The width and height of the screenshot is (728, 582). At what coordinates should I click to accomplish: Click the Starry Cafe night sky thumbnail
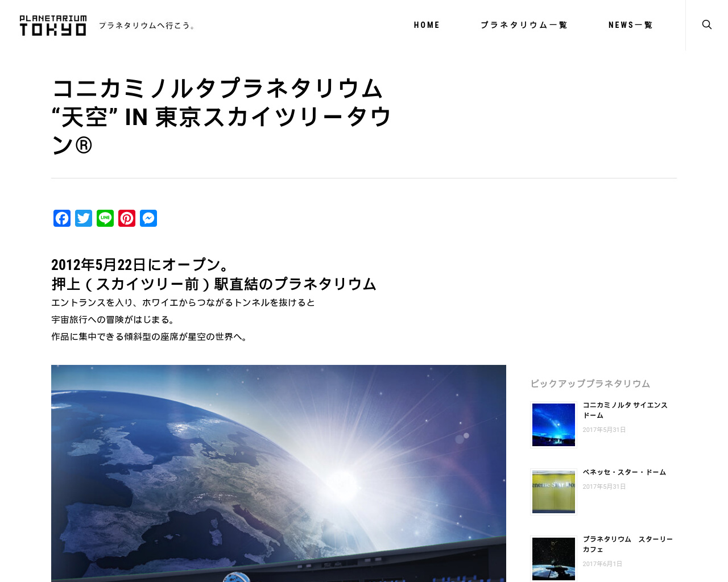(x=553, y=559)
